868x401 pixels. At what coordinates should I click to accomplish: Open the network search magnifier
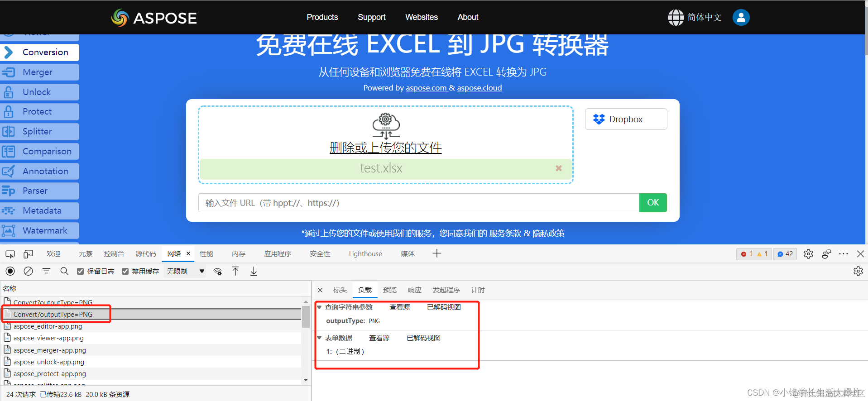click(x=64, y=271)
